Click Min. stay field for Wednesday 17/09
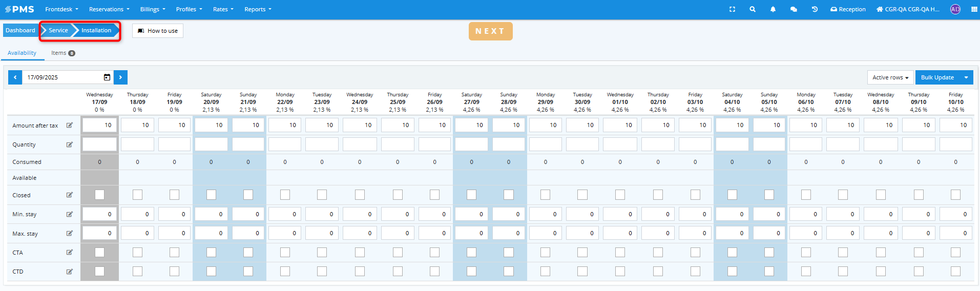 (x=100, y=214)
